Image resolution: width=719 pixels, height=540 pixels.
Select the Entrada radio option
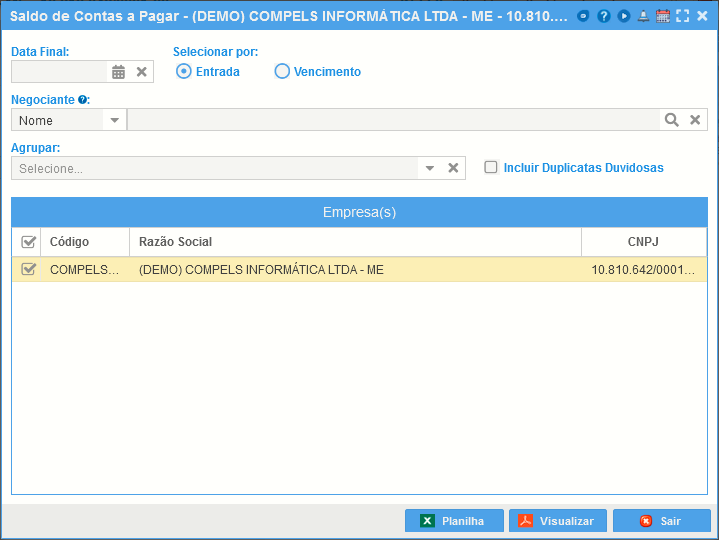point(184,72)
